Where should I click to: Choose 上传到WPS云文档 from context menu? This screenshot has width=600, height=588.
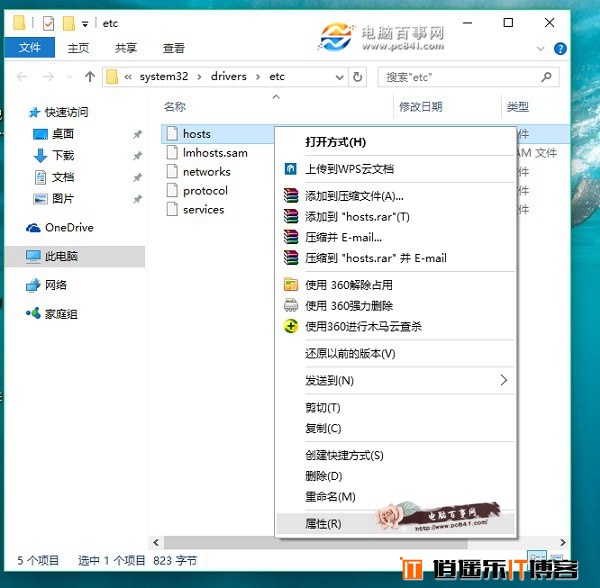coord(396,169)
